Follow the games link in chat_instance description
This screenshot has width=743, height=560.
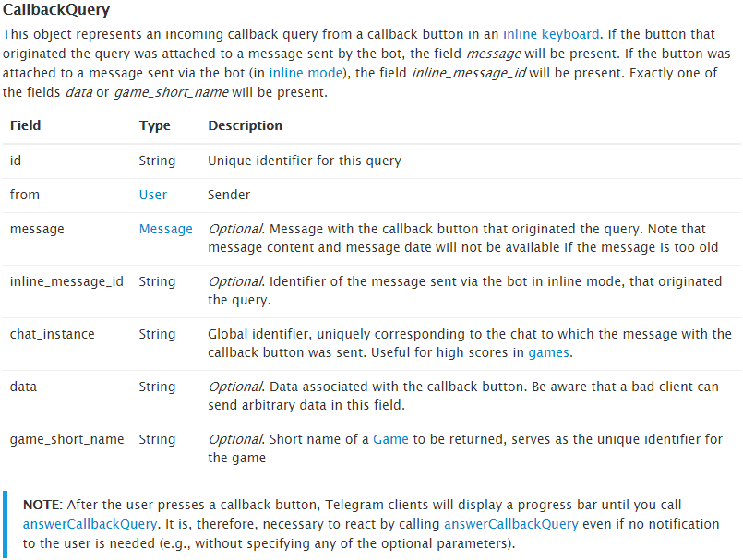(x=548, y=351)
